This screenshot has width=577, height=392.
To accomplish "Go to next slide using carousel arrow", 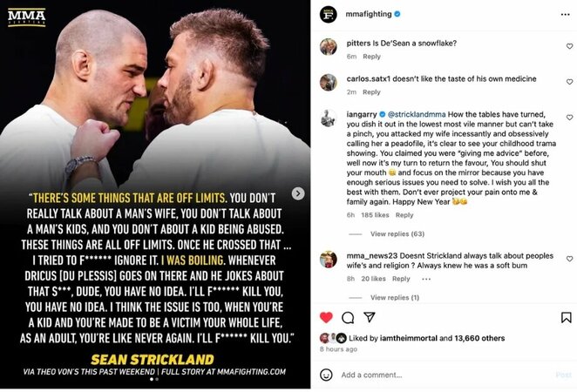I will click(297, 193).
